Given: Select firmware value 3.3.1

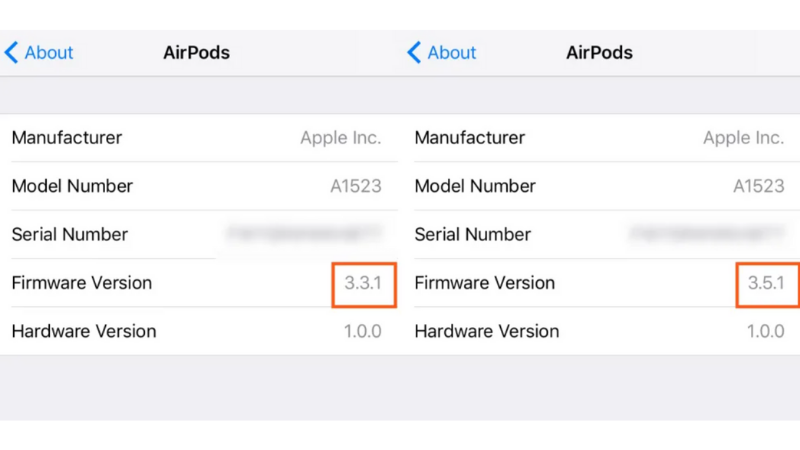Looking at the screenshot, I should click(x=363, y=283).
